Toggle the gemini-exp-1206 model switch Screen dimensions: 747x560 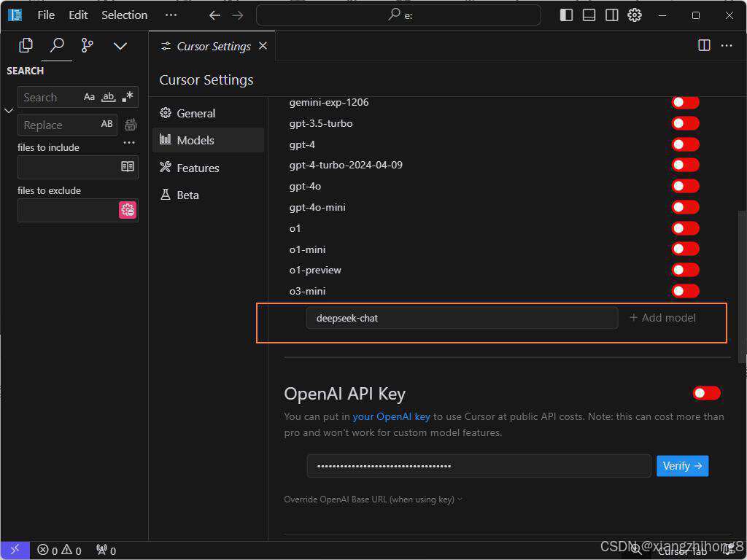[685, 102]
